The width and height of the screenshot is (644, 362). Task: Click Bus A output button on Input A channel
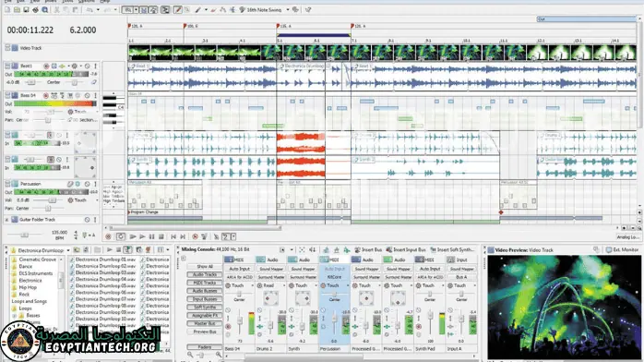tap(461, 277)
